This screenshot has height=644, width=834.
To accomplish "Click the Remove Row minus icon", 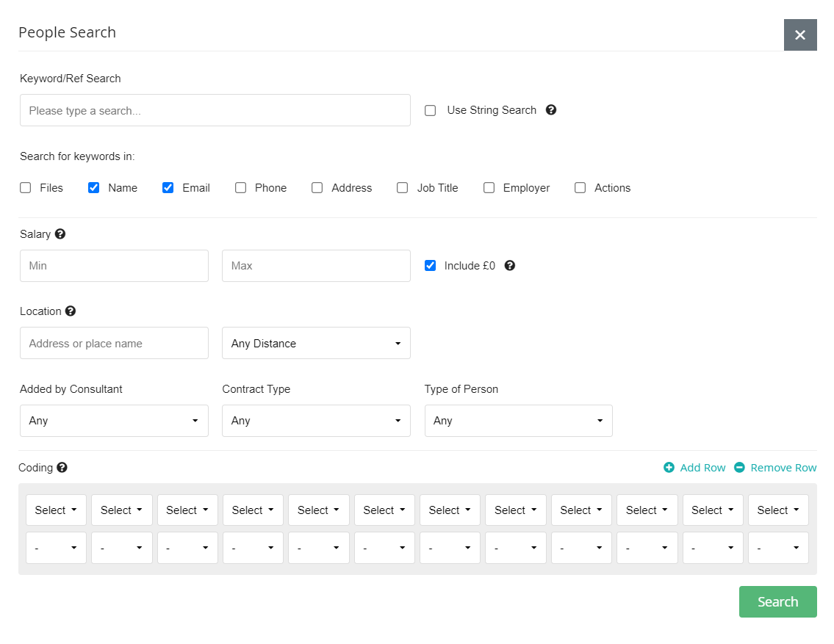I will click(739, 468).
